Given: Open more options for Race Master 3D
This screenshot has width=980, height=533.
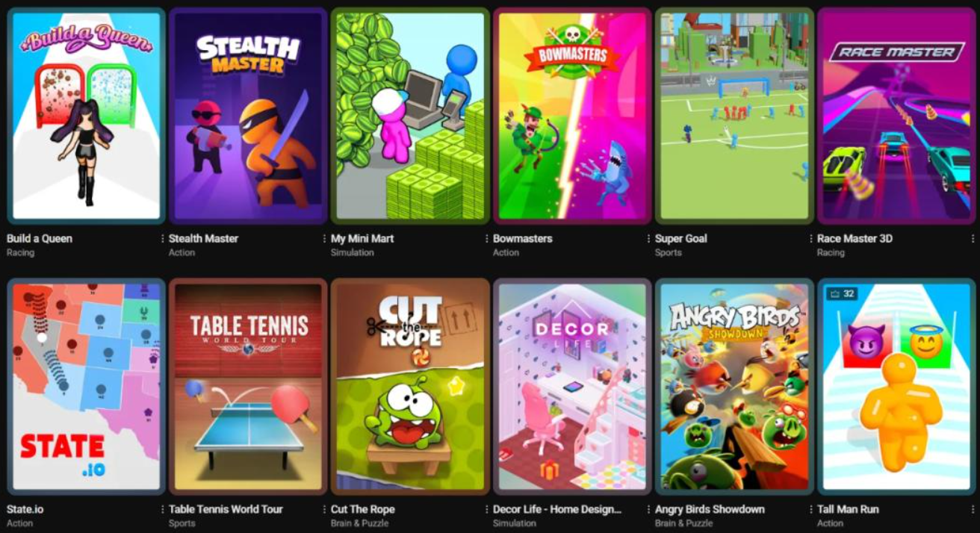Looking at the screenshot, I should pos(973,239).
